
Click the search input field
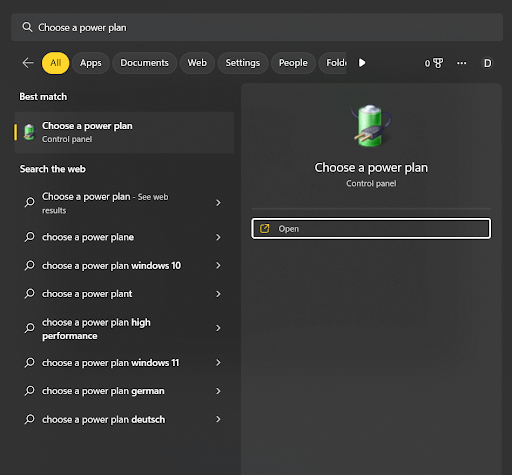click(x=257, y=27)
